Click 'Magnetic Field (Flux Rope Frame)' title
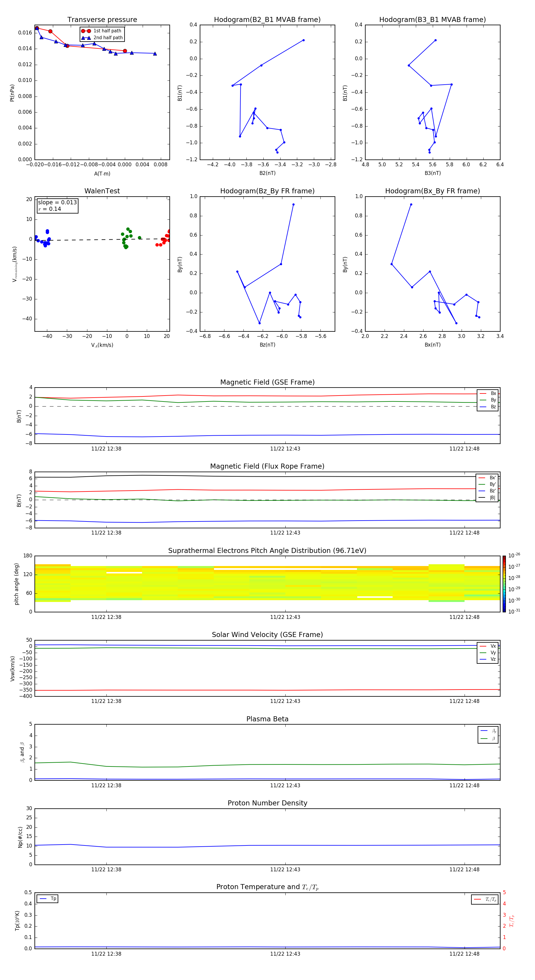The width and height of the screenshot is (535, 980). [267, 467]
